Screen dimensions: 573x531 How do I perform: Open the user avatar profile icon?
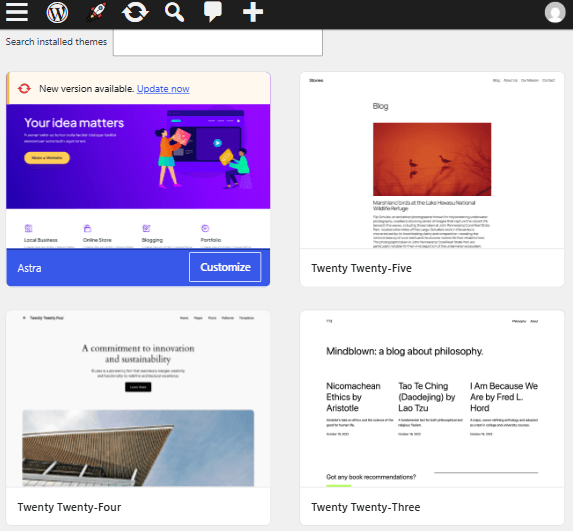click(555, 12)
